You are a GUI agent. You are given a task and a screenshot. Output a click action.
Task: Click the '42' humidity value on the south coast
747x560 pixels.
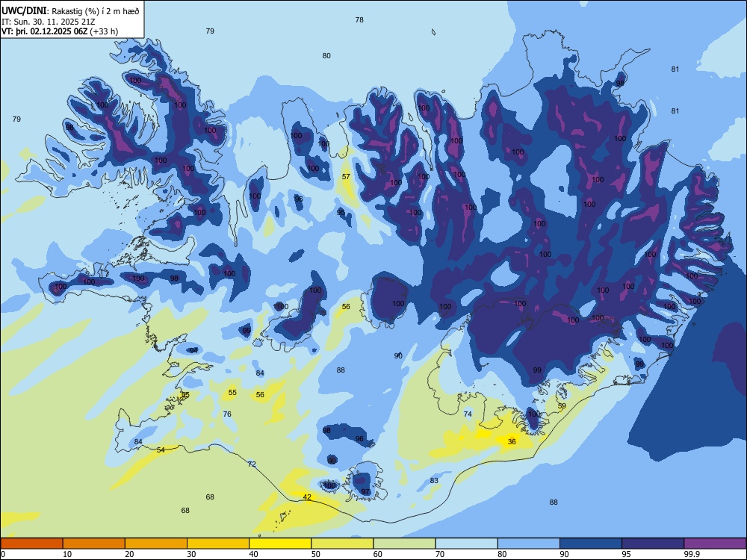coord(307,497)
